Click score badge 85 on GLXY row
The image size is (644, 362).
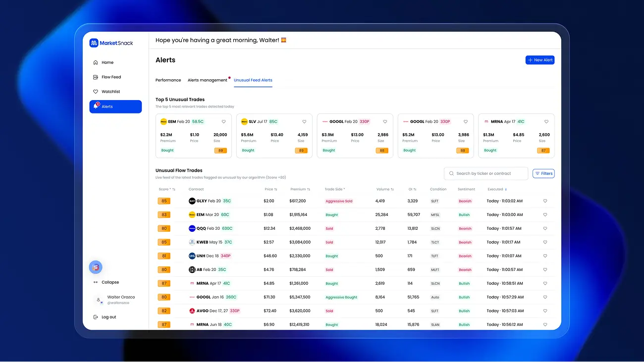pyautogui.click(x=164, y=201)
